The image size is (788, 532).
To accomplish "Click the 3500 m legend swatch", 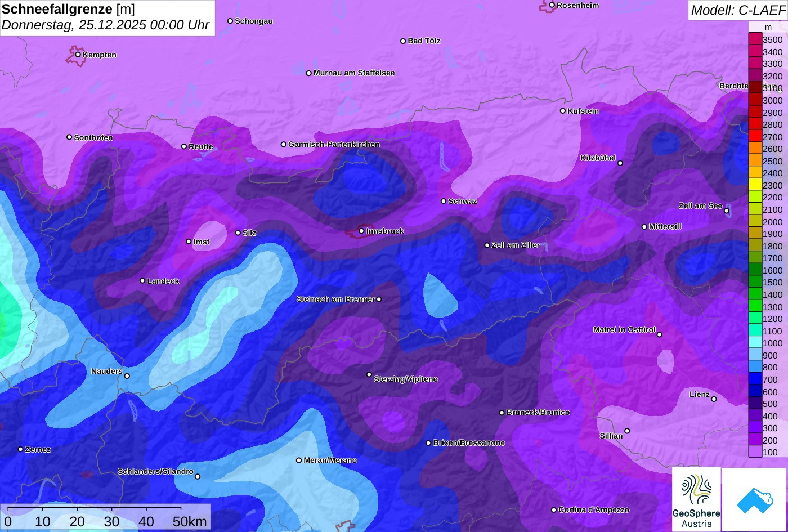I will [x=755, y=39].
